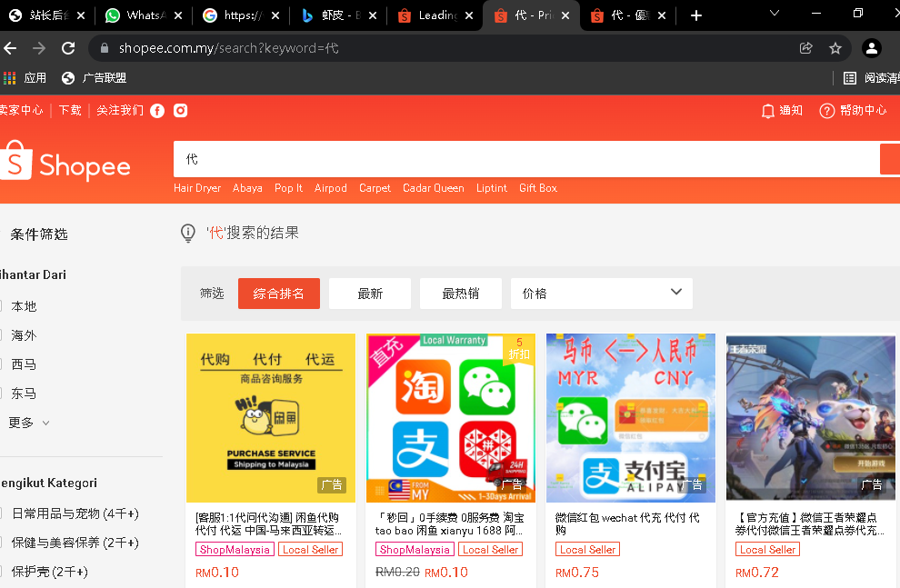Click the Shopee logo
900x588 pixels.
pos(66,162)
